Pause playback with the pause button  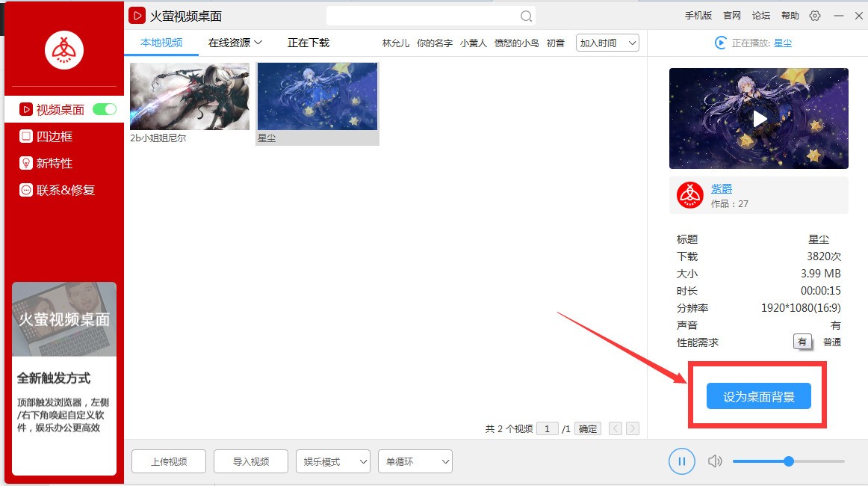pyautogui.click(x=681, y=461)
